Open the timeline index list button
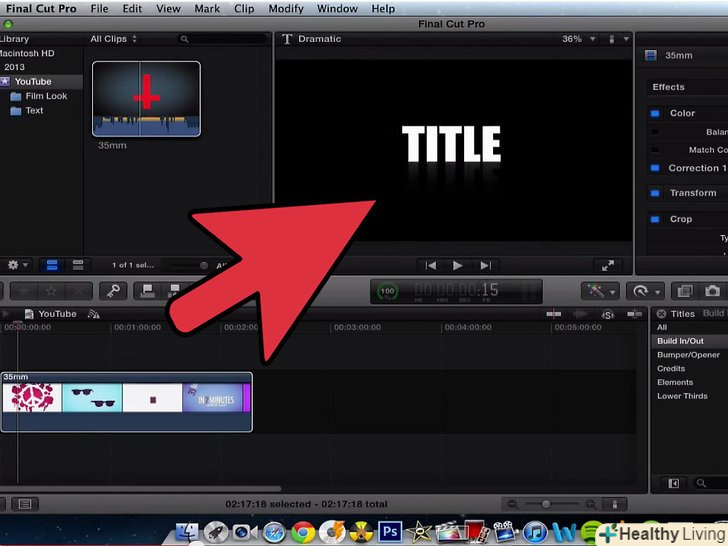This screenshot has height=546, width=728. point(25,504)
